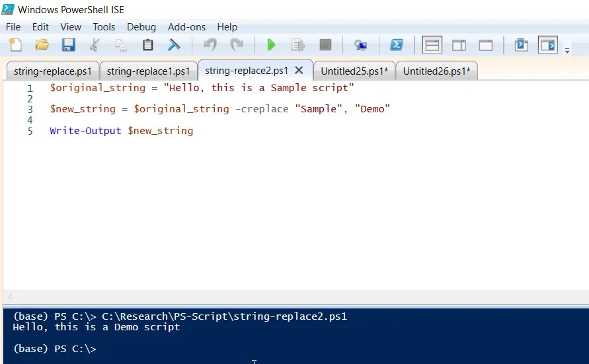Open the Debug menu
The width and height of the screenshot is (589, 364).
point(141,27)
